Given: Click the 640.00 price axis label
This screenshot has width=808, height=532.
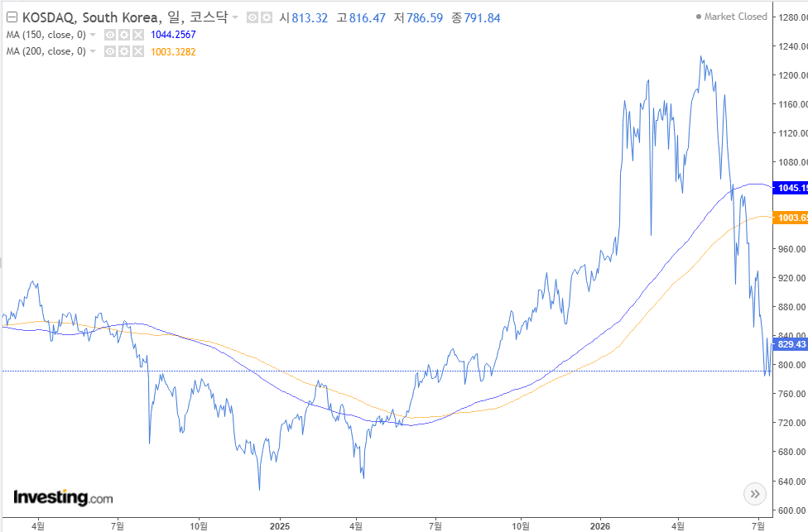Looking at the screenshot, I should pos(792,482).
